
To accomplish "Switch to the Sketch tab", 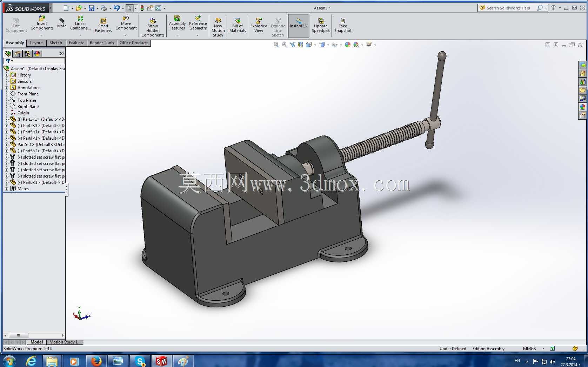I will point(56,43).
